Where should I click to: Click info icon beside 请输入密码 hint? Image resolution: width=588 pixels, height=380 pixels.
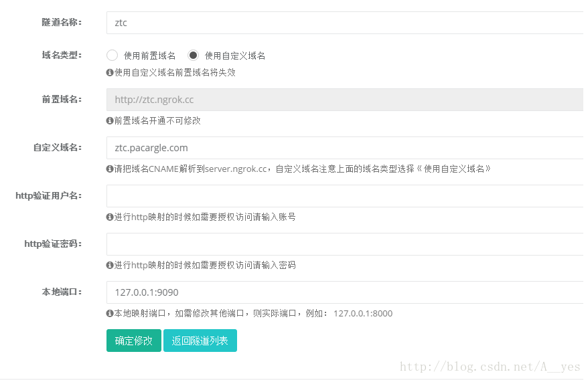coord(110,266)
